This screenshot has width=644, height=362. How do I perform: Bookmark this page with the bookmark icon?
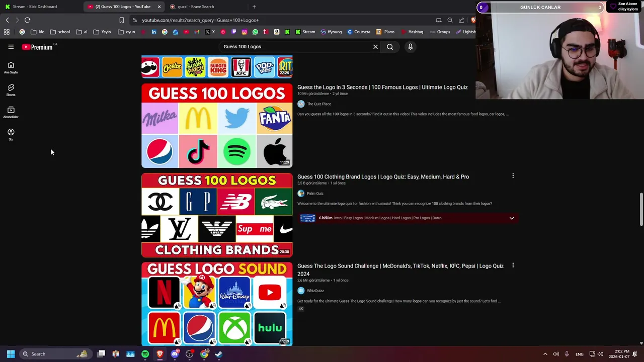(121, 20)
